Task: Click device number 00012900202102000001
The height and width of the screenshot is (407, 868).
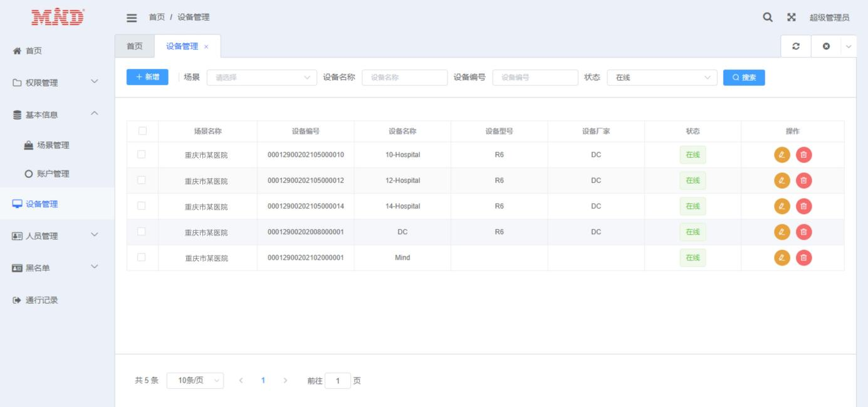Action: click(x=305, y=258)
